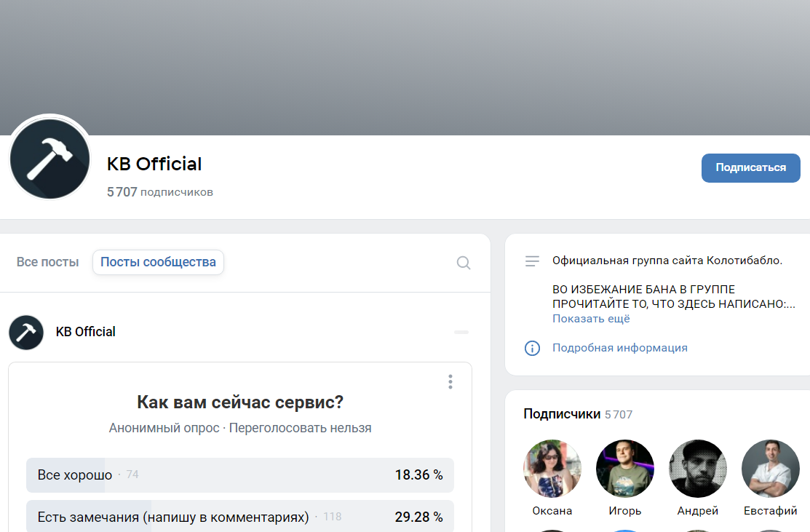The image size is (810, 532).
Task: Click 5 707 подписчиков count in header
Action: coord(159,192)
